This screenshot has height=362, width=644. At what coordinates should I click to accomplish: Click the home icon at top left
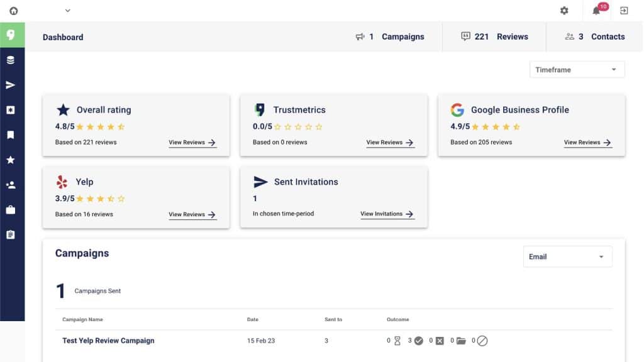14,11
